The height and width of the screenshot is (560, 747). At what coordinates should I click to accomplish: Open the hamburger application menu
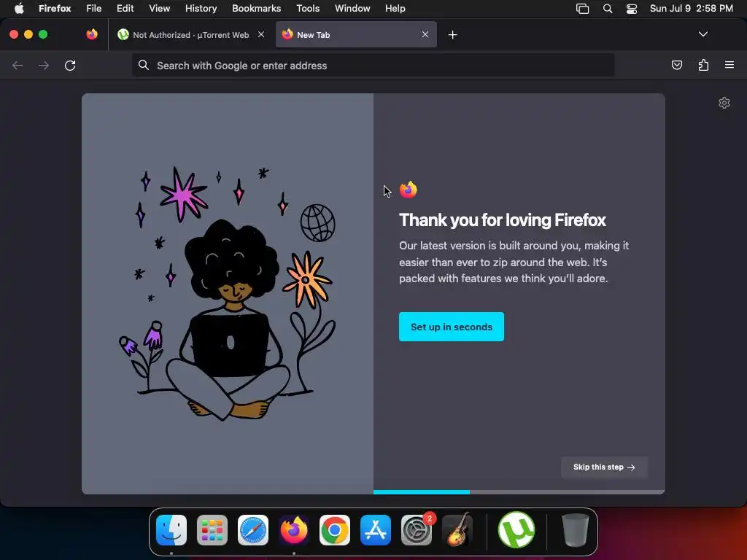click(729, 65)
